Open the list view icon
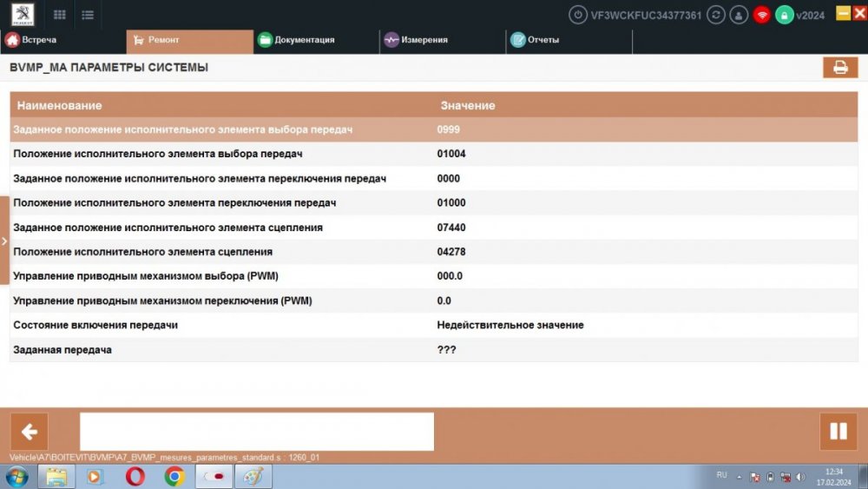The height and width of the screenshot is (489, 868). 88,15
